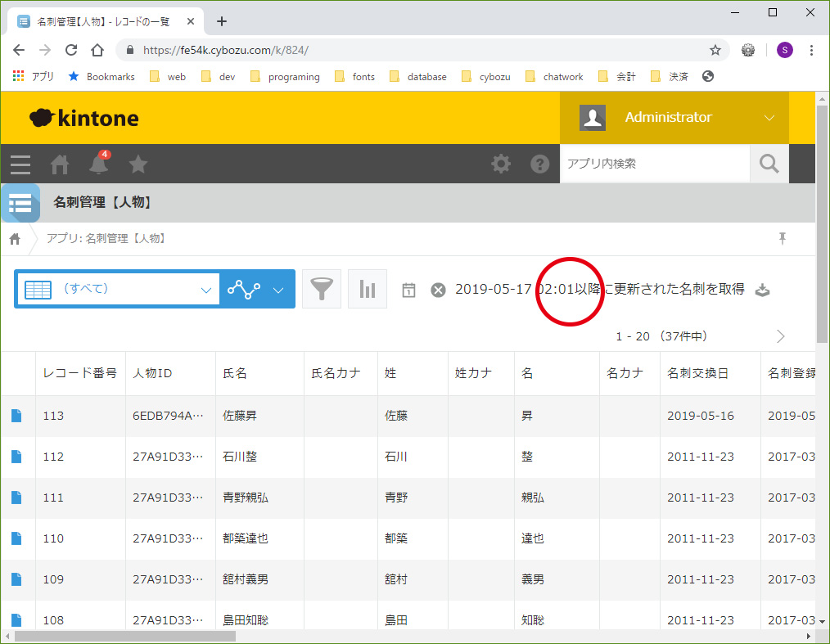The height and width of the screenshot is (644, 830).
Task: Click the small breadcrumb home icon
Action: point(15,239)
